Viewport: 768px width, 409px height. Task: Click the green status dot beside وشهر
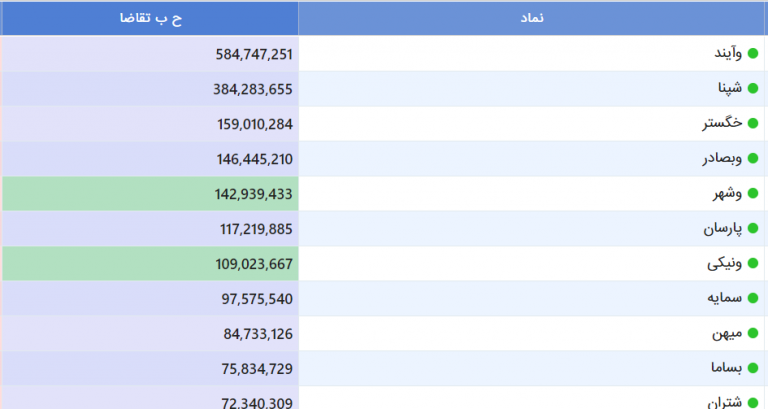pyautogui.click(x=753, y=193)
